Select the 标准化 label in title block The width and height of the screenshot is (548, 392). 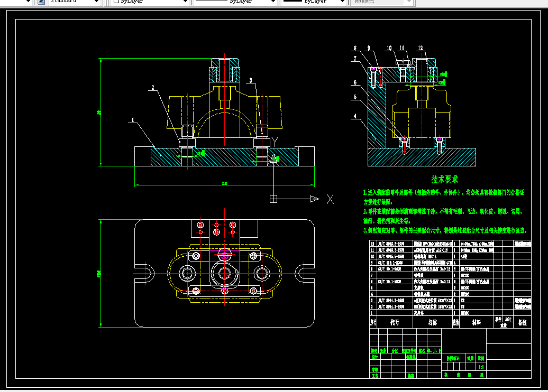click(411, 357)
